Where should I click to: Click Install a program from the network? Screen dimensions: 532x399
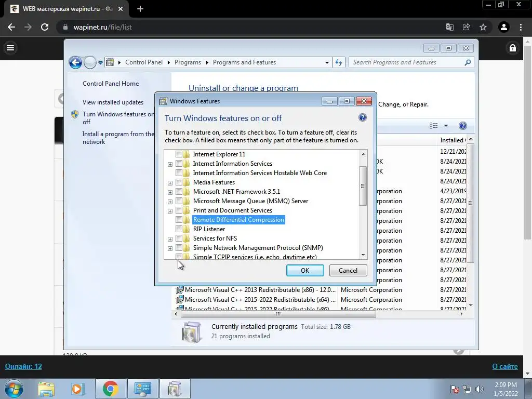coord(118,138)
